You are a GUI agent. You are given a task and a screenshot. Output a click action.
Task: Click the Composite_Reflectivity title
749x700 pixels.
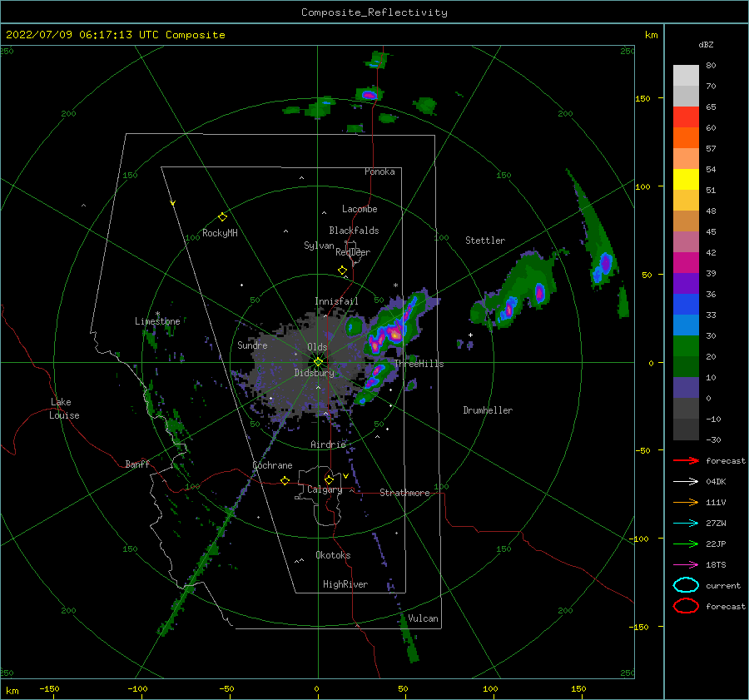coord(374,12)
